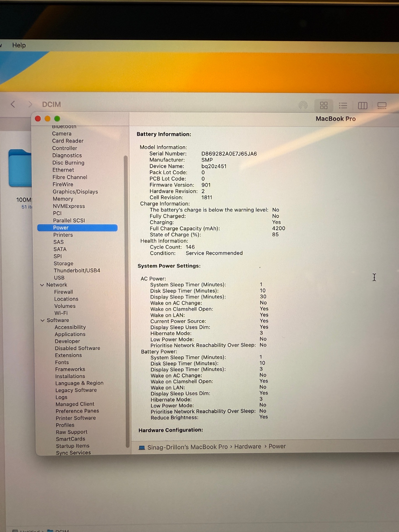399x532 pixels.
Task: Select the blue folder in Finder window
Action: point(20,168)
